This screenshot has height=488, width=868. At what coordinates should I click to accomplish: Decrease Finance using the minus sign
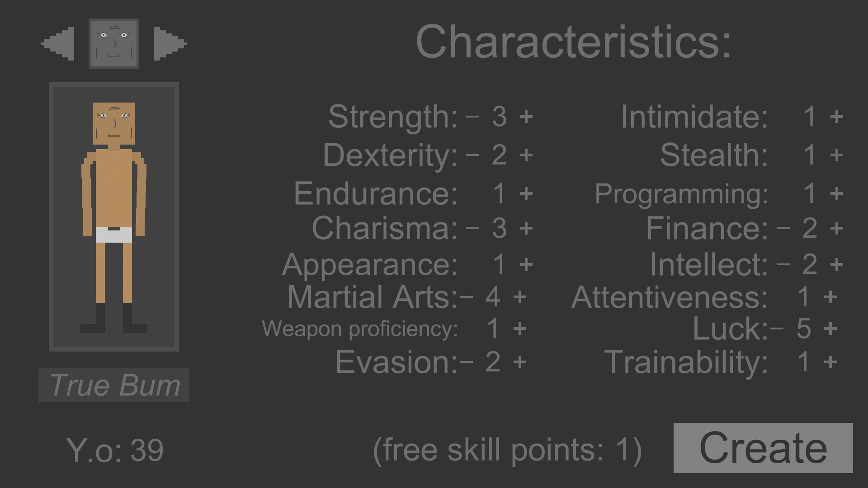click(x=783, y=228)
